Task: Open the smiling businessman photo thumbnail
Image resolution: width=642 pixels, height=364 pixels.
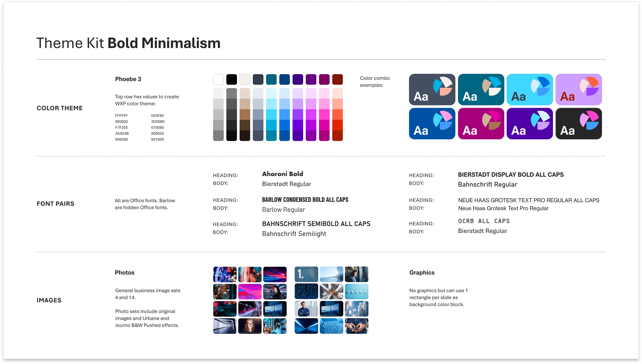Action: point(306,309)
